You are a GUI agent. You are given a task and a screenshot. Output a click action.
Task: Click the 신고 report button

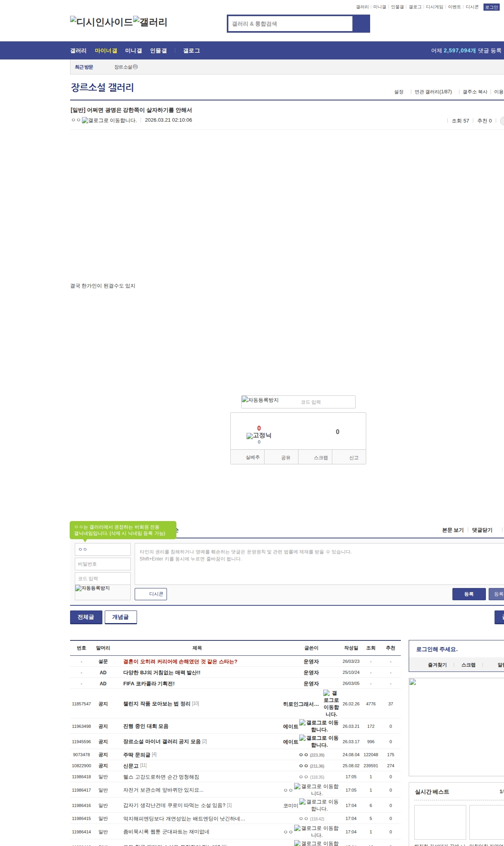point(349,457)
